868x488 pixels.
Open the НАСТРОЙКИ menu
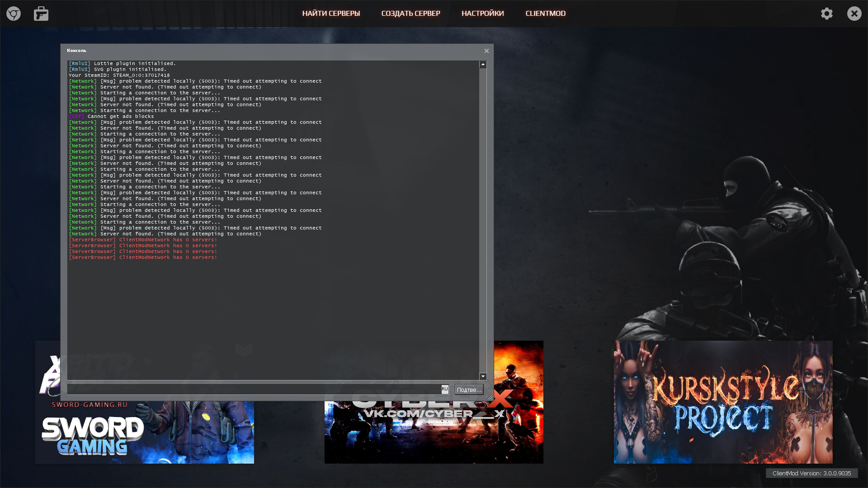pos(482,14)
